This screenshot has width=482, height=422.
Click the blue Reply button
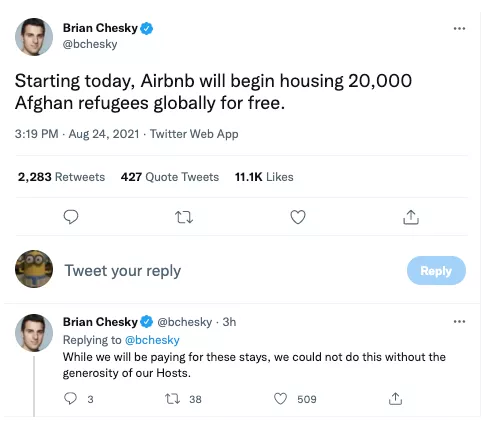436,271
